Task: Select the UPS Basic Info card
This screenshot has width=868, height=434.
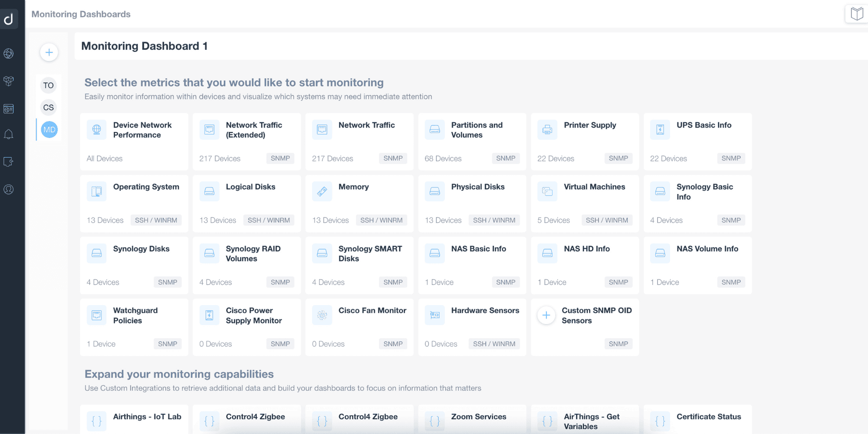Action: [x=697, y=141]
